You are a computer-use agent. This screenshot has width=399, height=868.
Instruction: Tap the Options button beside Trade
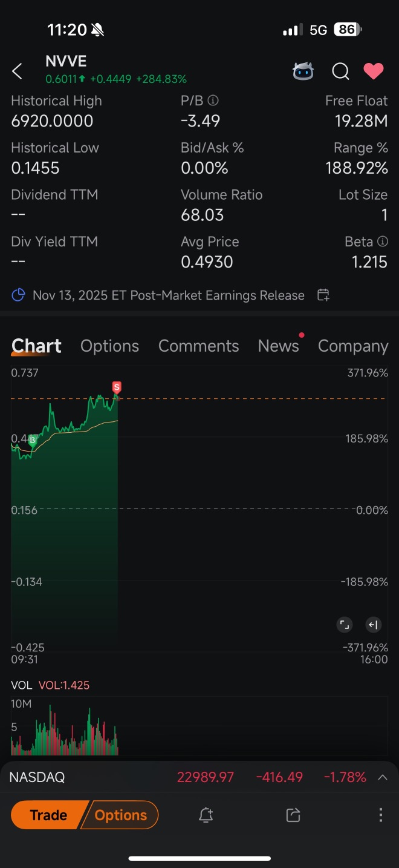click(120, 815)
